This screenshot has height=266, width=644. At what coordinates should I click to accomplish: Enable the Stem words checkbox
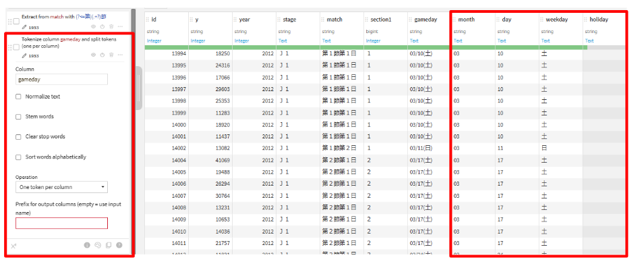[18, 117]
